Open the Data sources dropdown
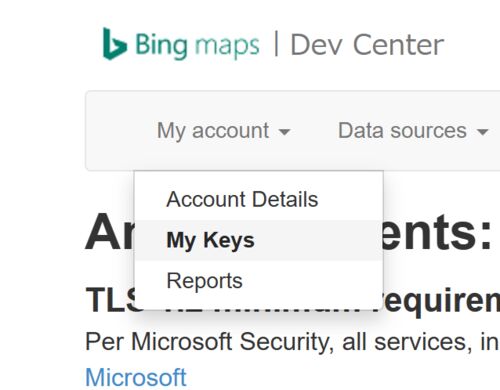The width and height of the screenshot is (500, 390). [x=413, y=130]
